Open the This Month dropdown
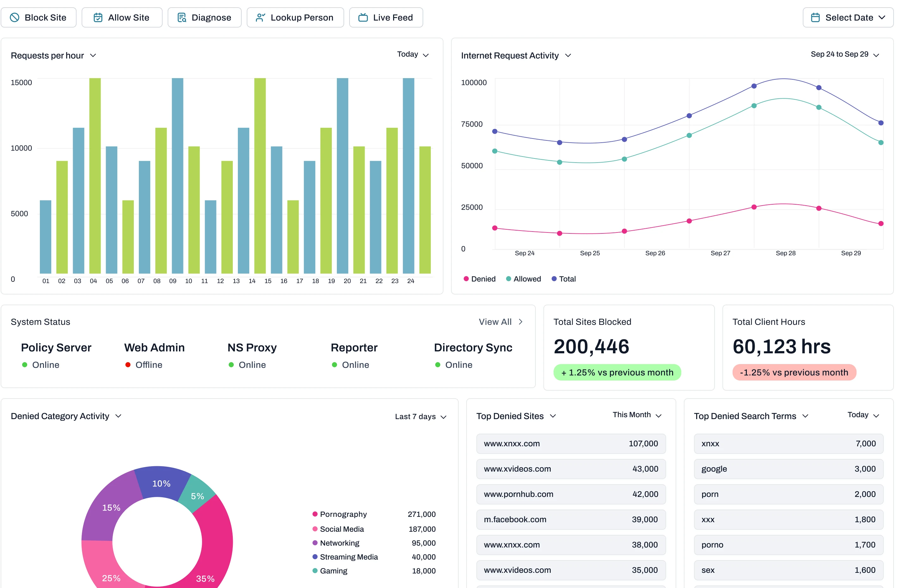 637,415
